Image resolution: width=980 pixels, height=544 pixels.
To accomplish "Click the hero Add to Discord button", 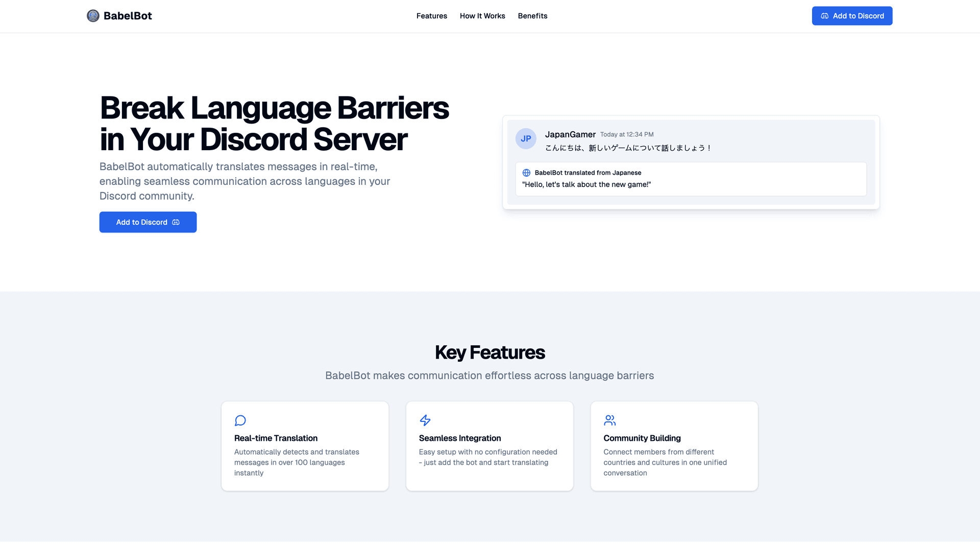I will click(148, 222).
